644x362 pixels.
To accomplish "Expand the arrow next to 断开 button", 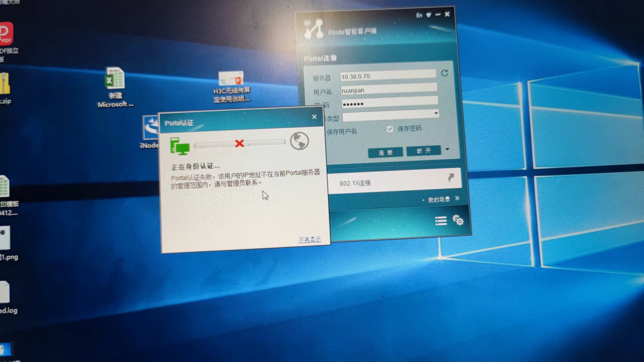I will tap(447, 149).
